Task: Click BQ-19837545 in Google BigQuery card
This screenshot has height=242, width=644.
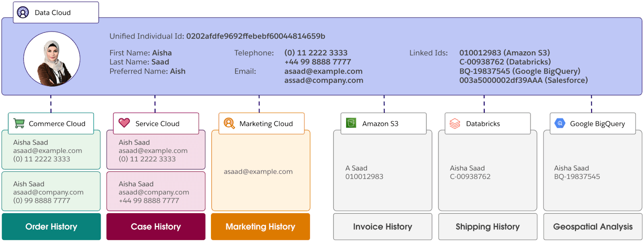Action: coord(577,176)
